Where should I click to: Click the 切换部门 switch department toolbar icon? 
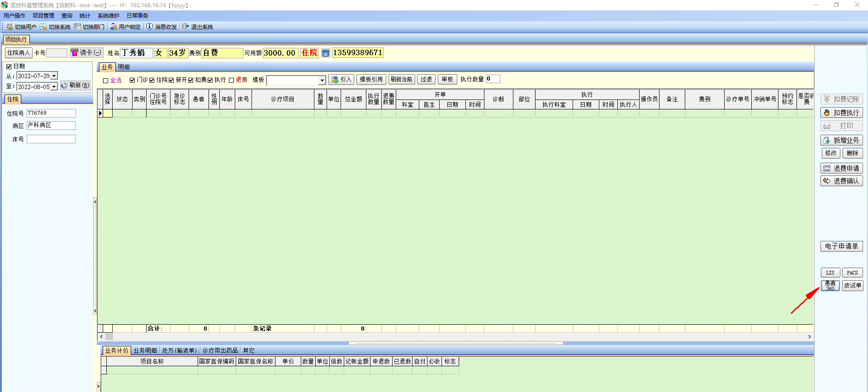pyautogui.click(x=77, y=27)
